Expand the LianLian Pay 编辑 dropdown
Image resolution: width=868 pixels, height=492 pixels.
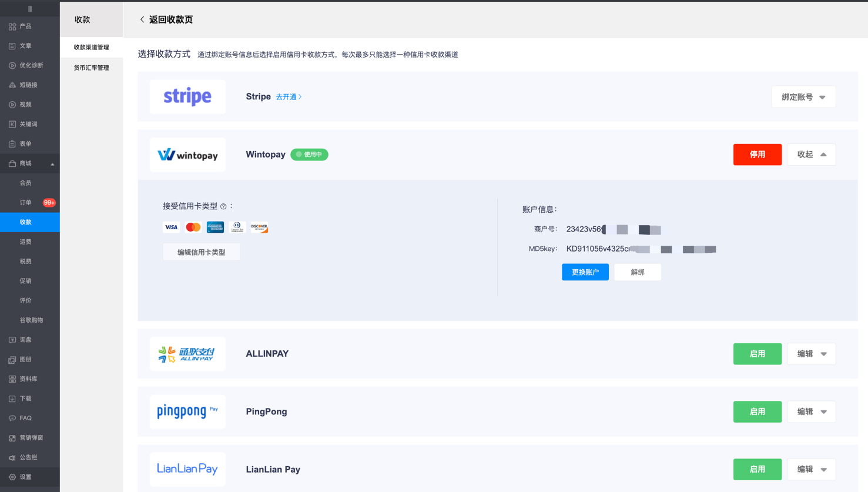click(811, 469)
